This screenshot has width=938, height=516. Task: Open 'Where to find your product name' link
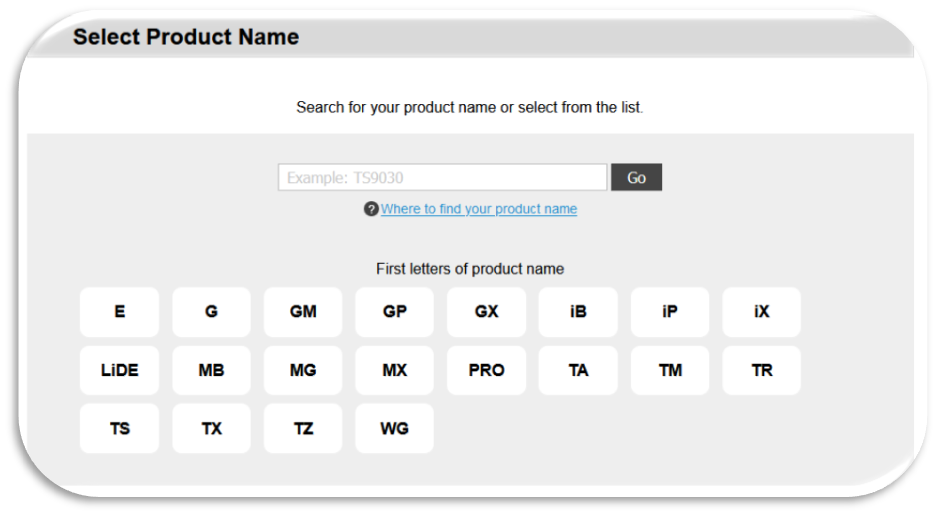[x=478, y=209]
